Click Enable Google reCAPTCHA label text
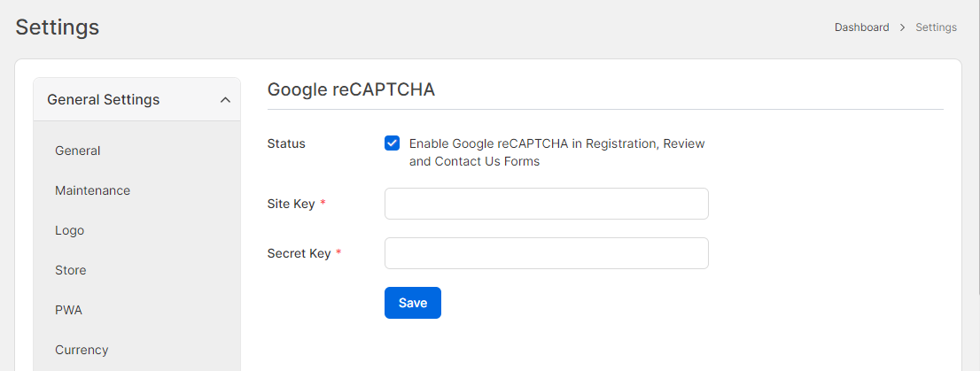The height and width of the screenshot is (371, 980). click(x=556, y=152)
